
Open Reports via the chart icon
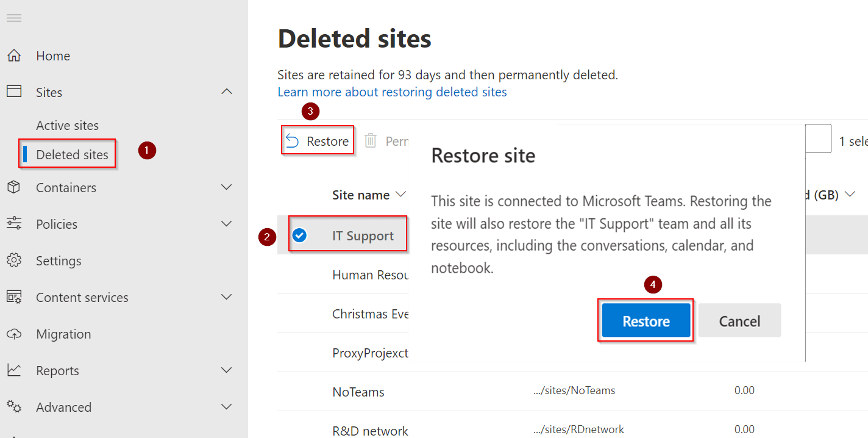coord(15,370)
